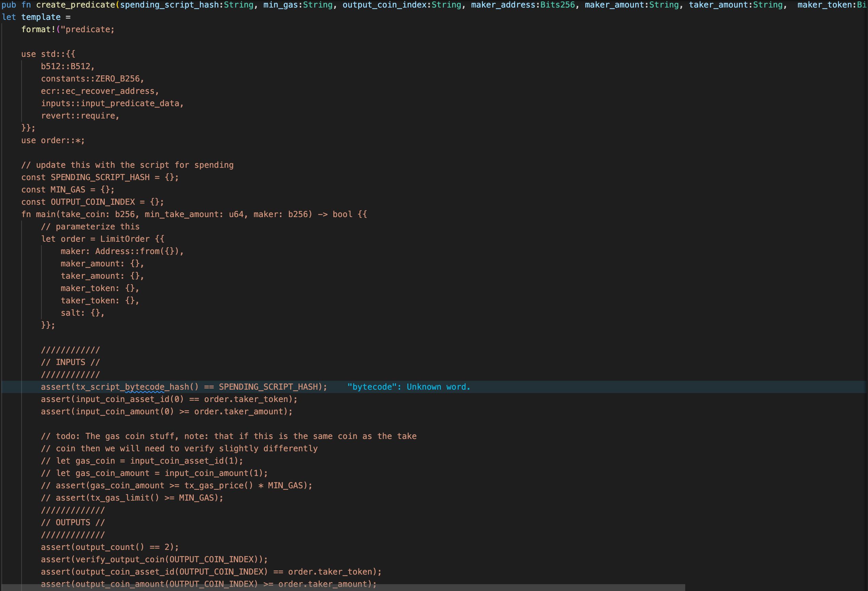Click the format!("predicate; text
Viewport: 868px width, 591px height.
click(x=68, y=29)
